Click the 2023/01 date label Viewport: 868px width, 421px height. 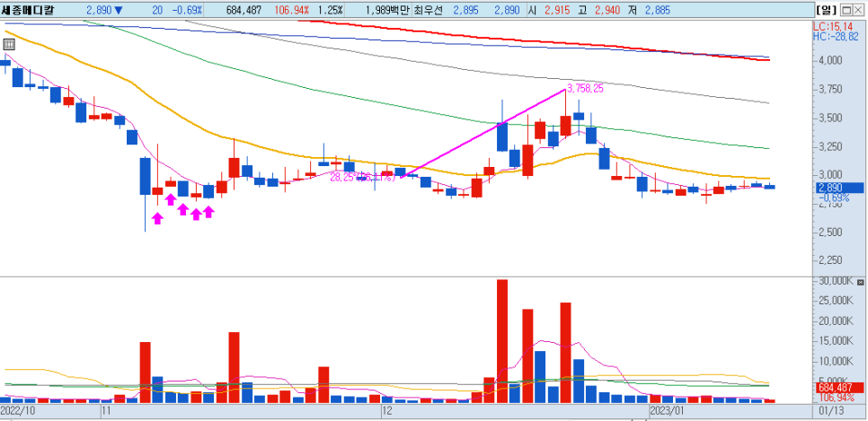(667, 412)
